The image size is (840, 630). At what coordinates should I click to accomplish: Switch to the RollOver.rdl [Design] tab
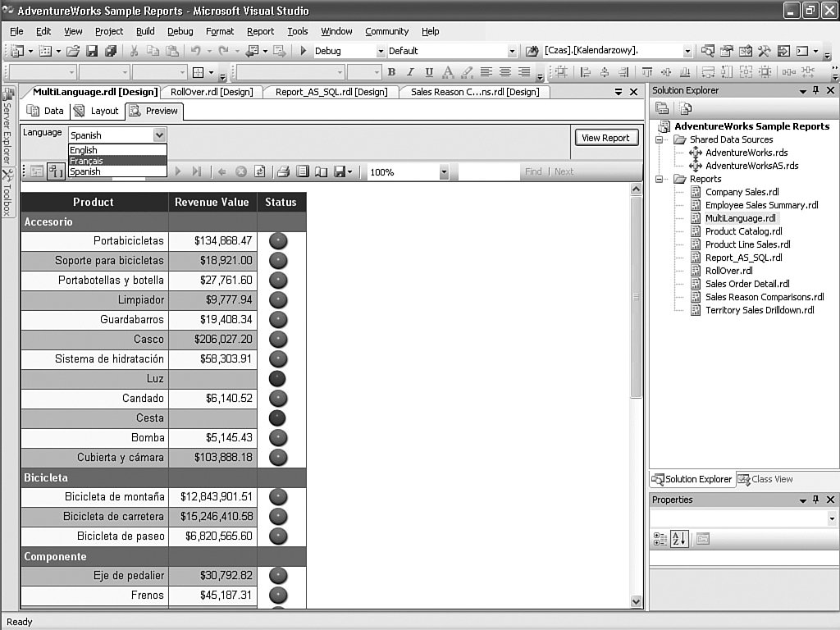(x=212, y=92)
